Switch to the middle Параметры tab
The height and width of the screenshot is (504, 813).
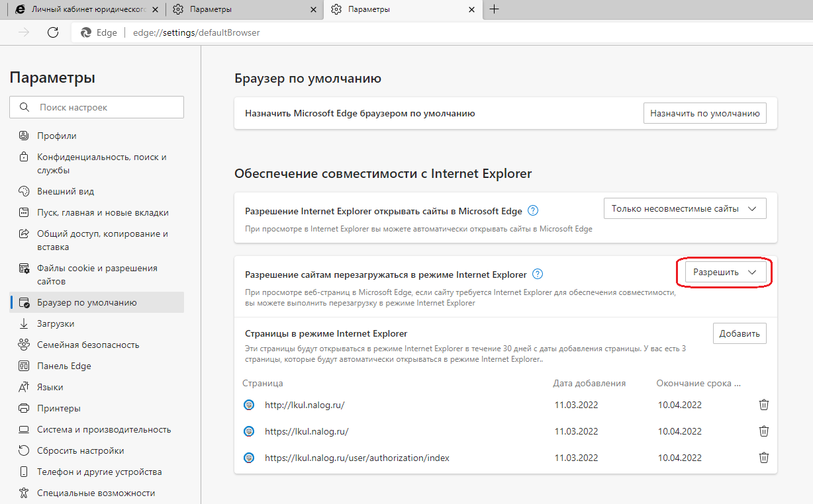(245, 10)
